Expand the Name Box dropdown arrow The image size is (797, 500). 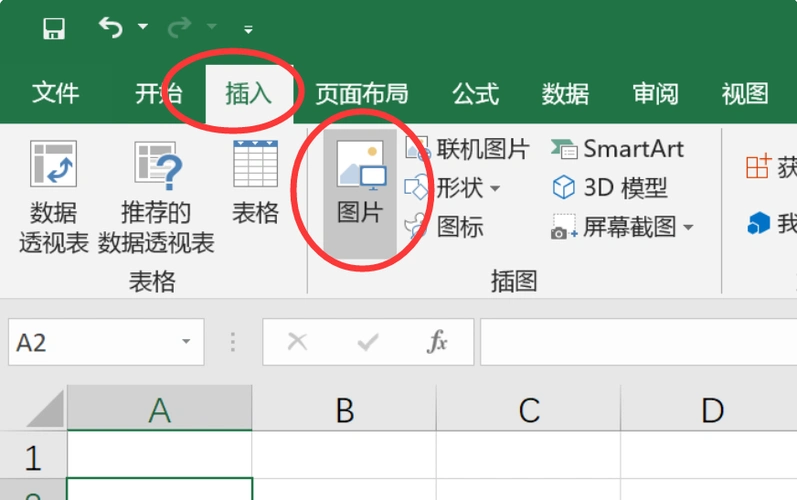tap(186, 341)
